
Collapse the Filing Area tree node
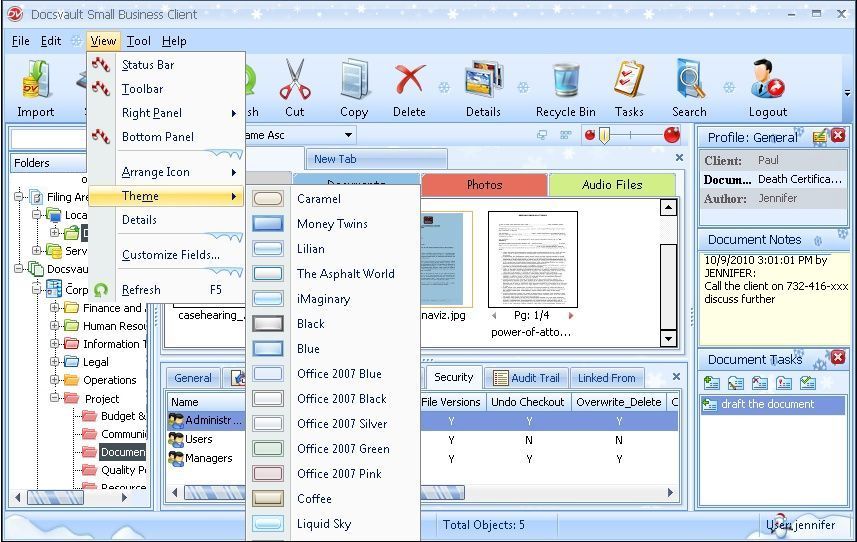(x=19, y=197)
